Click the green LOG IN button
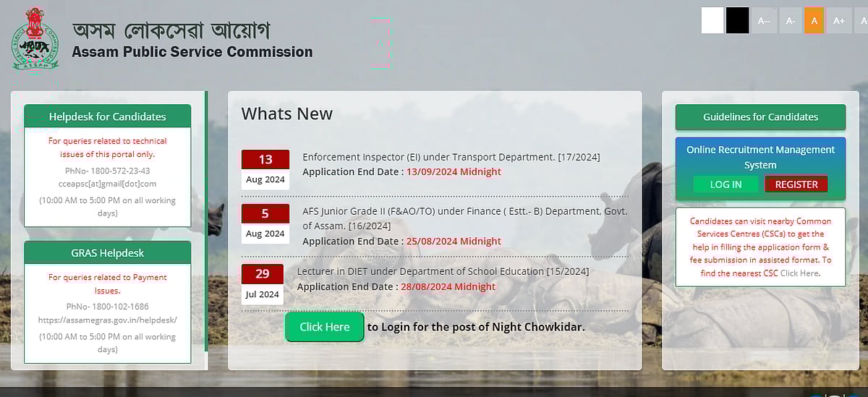The image size is (868, 397). click(726, 184)
